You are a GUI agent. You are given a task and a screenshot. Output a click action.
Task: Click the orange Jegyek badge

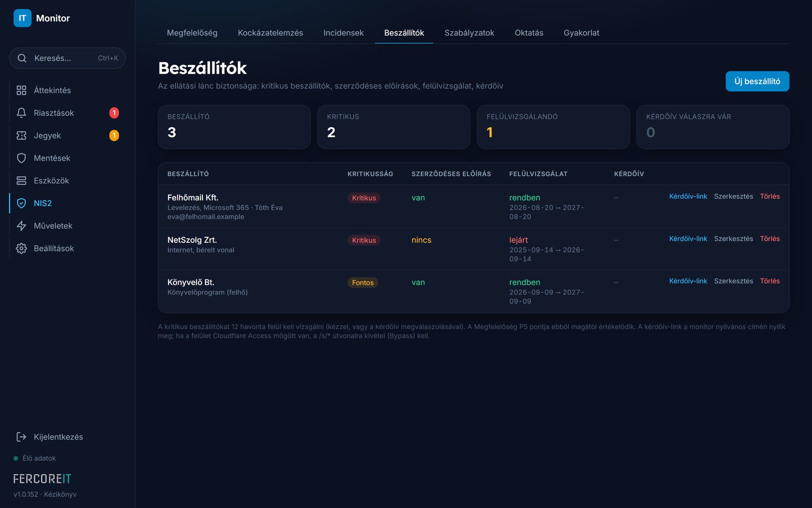114,136
